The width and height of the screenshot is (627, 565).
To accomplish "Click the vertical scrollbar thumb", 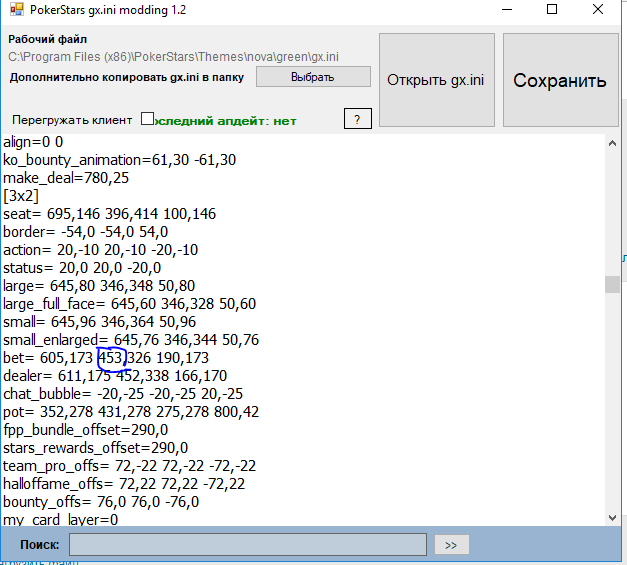I will tap(612, 284).
